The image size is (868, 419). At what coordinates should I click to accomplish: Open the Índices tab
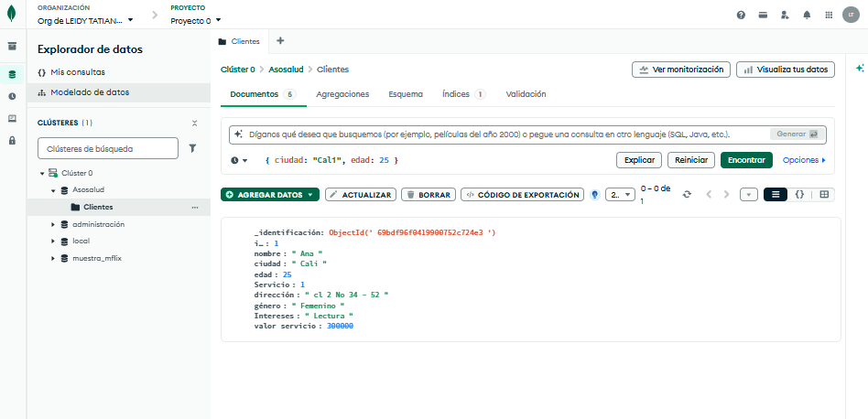pyautogui.click(x=462, y=94)
